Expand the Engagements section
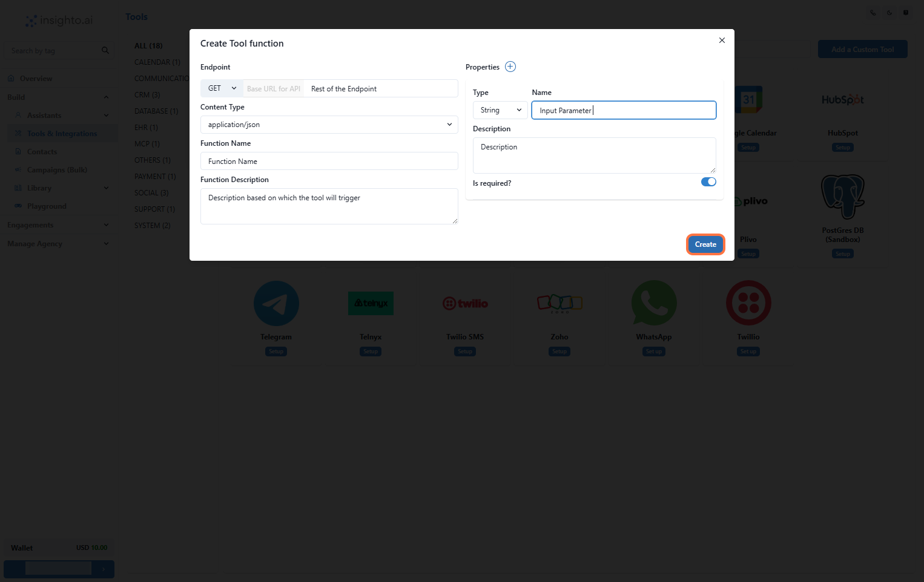 tap(58, 225)
